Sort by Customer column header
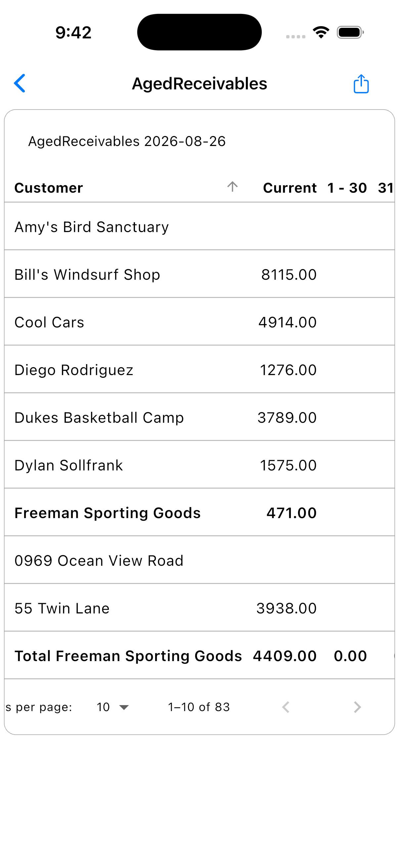Image resolution: width=399 pixels, height=868 pixels. [49, 188]
